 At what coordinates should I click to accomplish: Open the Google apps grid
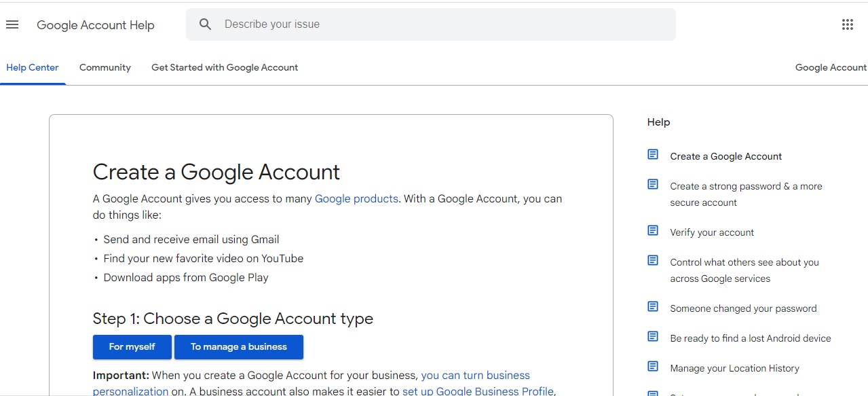click(x=848, y=24)
